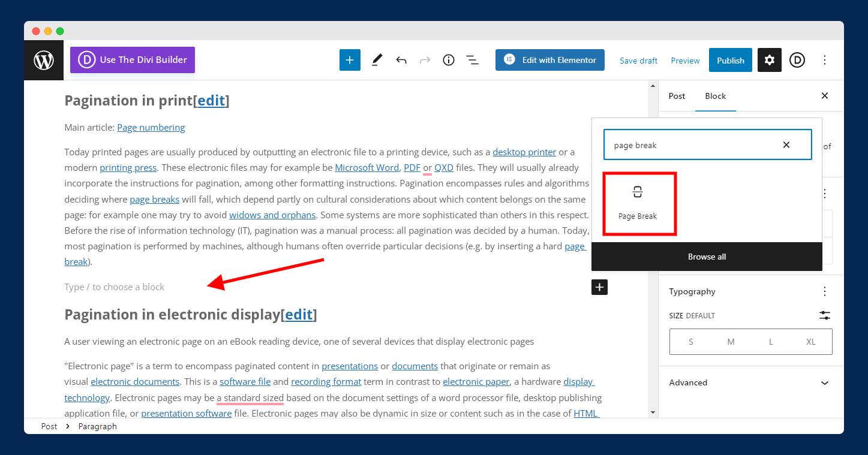Click the Typography panel title
868x455 pixels.
[692, 291]
